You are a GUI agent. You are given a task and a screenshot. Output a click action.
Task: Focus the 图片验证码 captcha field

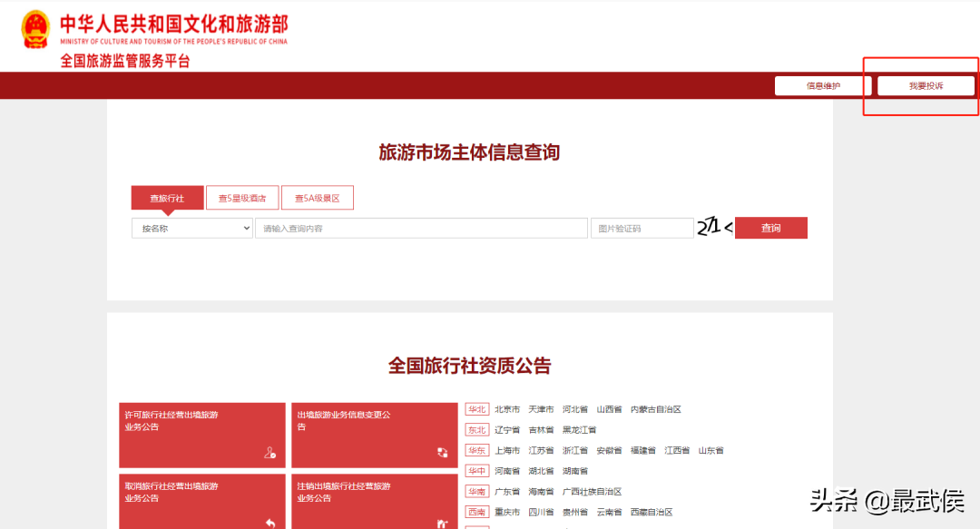[642, 229]
